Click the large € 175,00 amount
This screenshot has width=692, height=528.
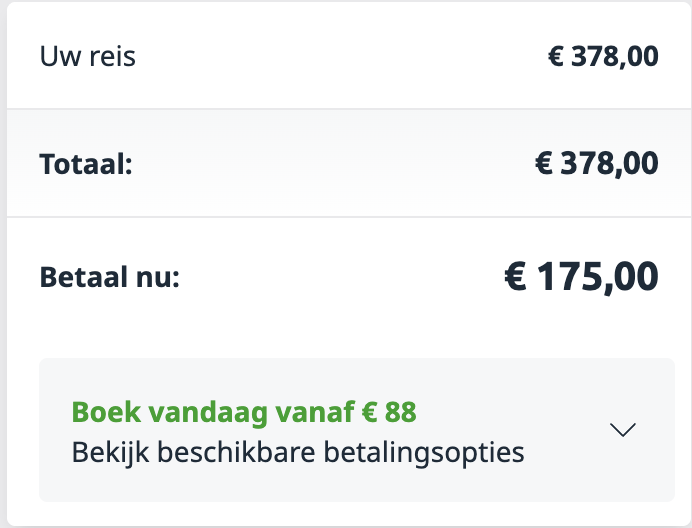click(580, 277)
